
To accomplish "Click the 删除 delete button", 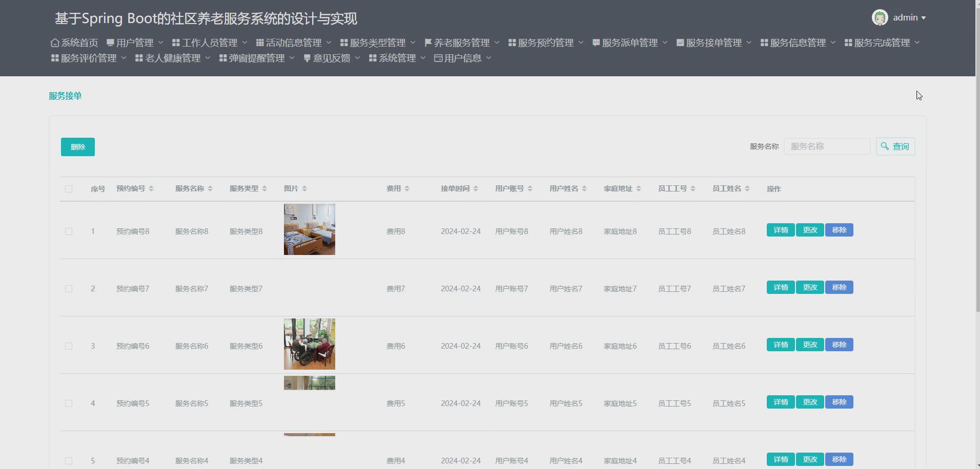I will pos(77,146).
